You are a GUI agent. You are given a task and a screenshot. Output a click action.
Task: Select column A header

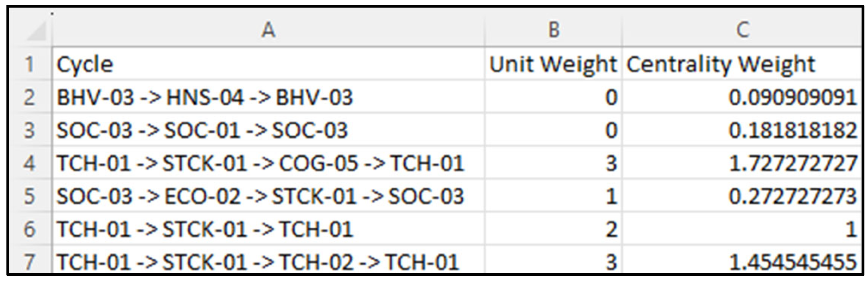(x=268, y=30)
